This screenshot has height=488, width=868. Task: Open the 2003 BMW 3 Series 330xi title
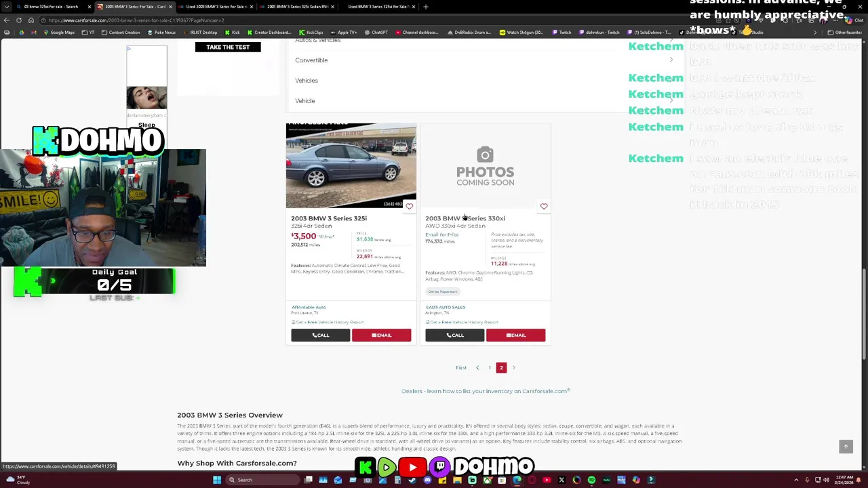(x=465, y=218)
